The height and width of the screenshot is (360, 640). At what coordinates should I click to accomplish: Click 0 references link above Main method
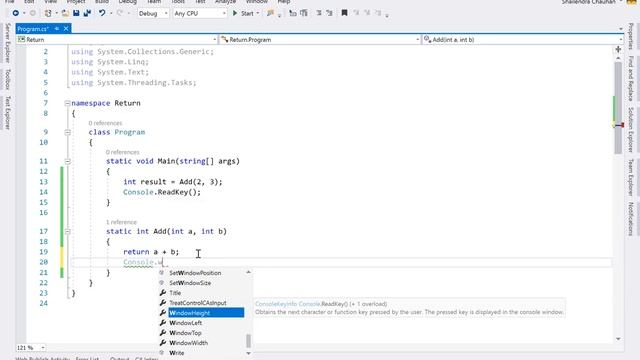(122, 152)
